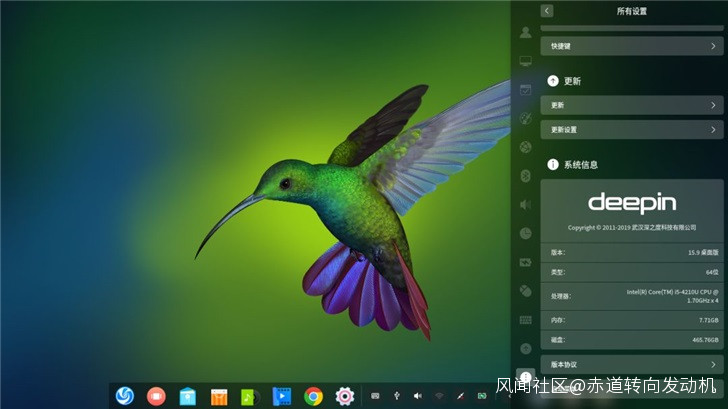Open the Keyboard and Language sidebar icon

coord(526,320)
